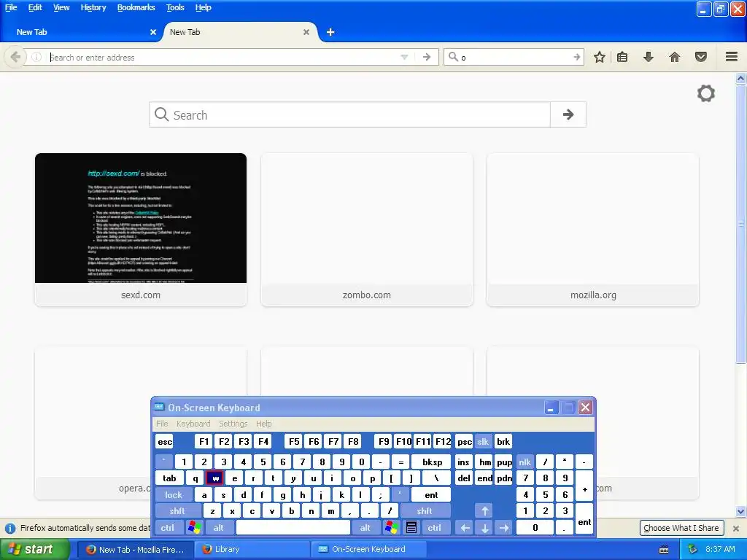The height and width of the screenshot is (560, 747).
Task: Show bookmarks list icon in toolbar
Action: (622, 57)
